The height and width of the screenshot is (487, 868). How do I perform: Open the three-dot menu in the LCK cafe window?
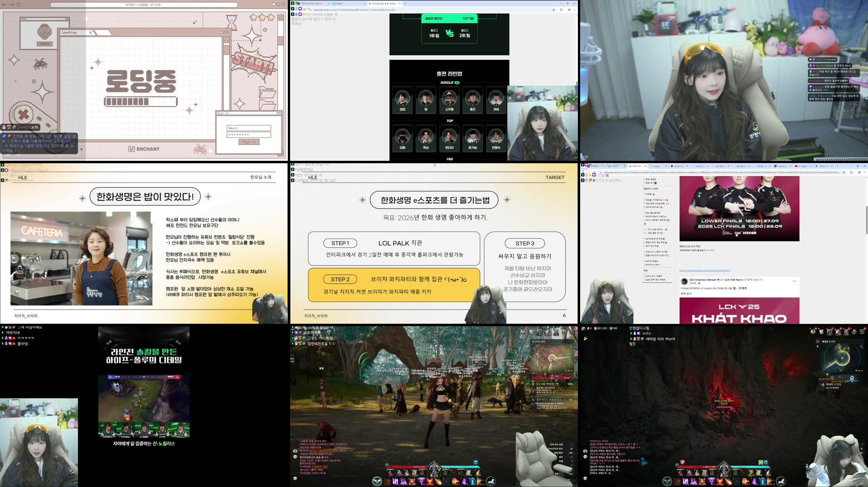pos(864,173)
